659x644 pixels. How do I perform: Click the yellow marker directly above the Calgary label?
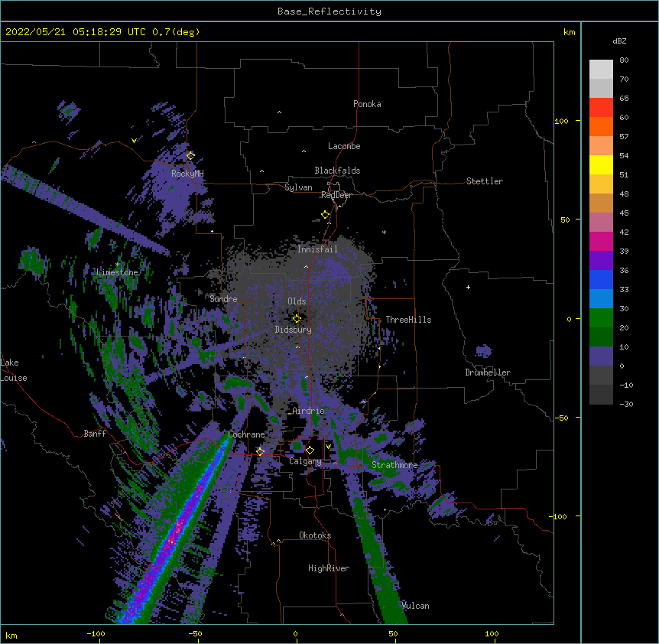coord(310,450)
